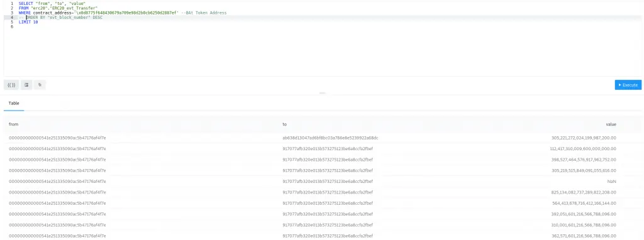Screen dimensions: 644x240
Task: Click line number 6 in editor gutter
Action: pyautogui.click(x=13, y=27)
